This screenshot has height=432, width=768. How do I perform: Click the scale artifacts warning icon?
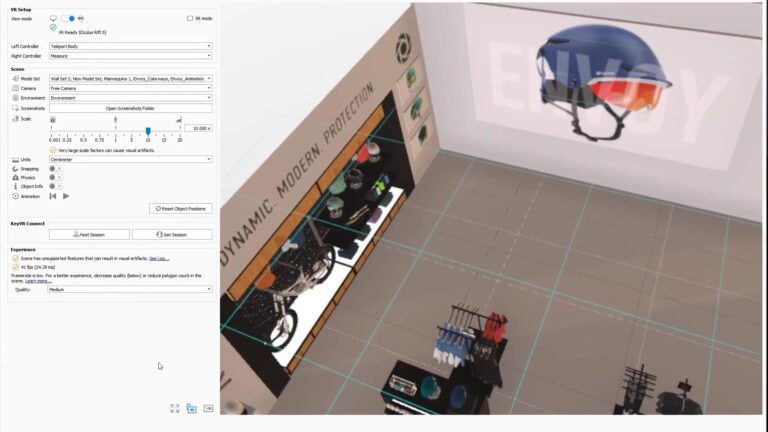[53, 150]
